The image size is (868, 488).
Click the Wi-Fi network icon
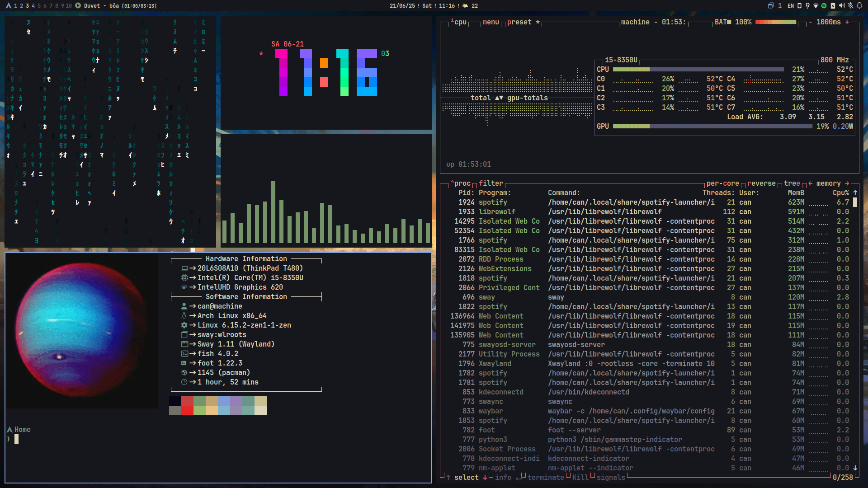(x=816, y=6)
